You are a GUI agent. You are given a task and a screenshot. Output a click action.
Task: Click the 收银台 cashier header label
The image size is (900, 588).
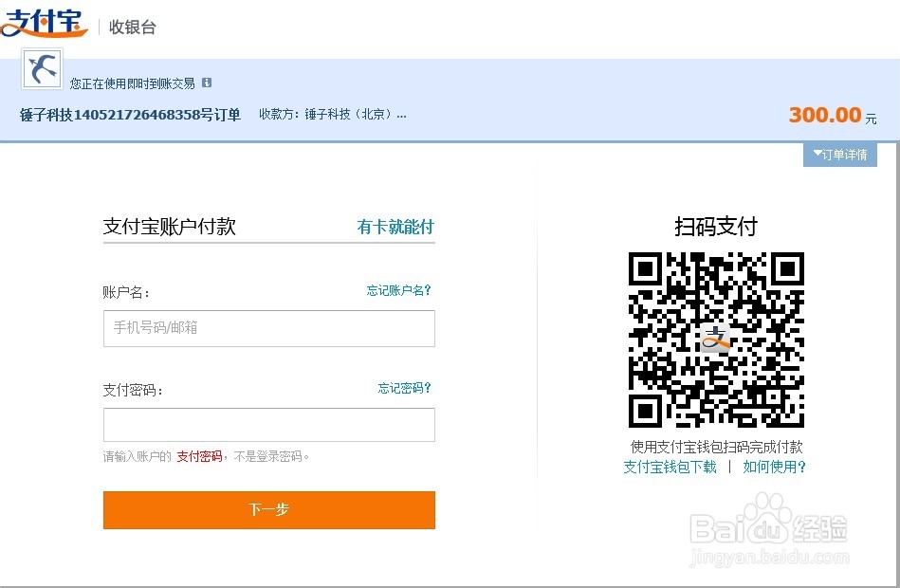pyautogui.click(x=133, y=26)
